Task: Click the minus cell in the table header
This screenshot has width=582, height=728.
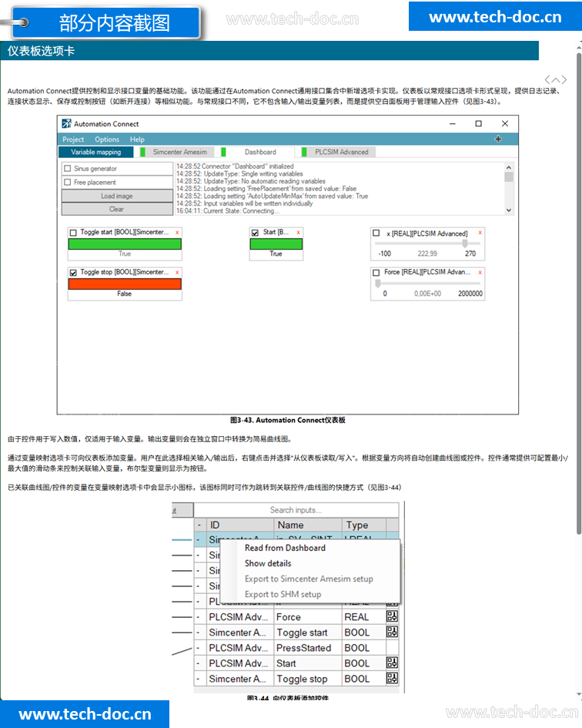Action: click(x=199, y=525)
